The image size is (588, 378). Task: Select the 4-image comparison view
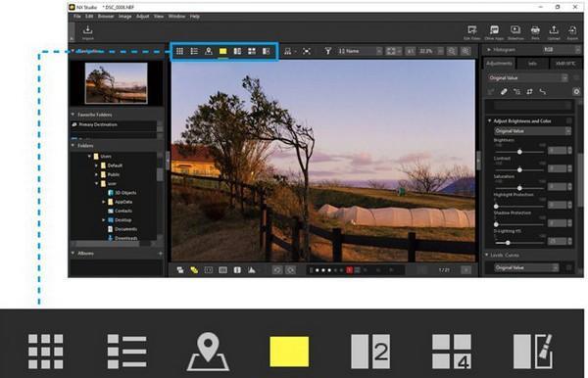pyautogui.click(x=252, y=51)
